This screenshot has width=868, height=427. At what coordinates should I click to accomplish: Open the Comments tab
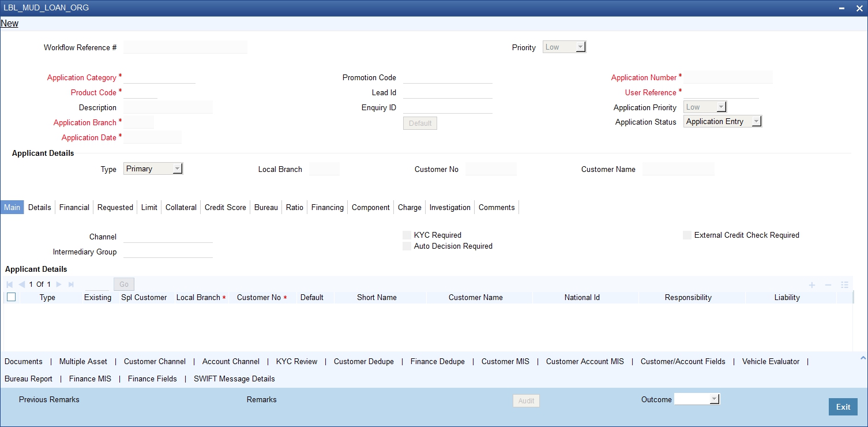pyautogui.click(x=497, y=207)
